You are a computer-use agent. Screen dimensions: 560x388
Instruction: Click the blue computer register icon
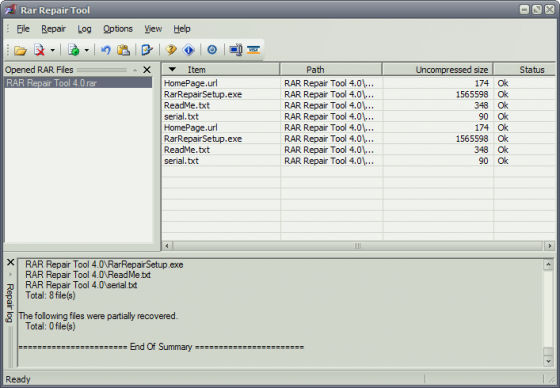[236, 50]
